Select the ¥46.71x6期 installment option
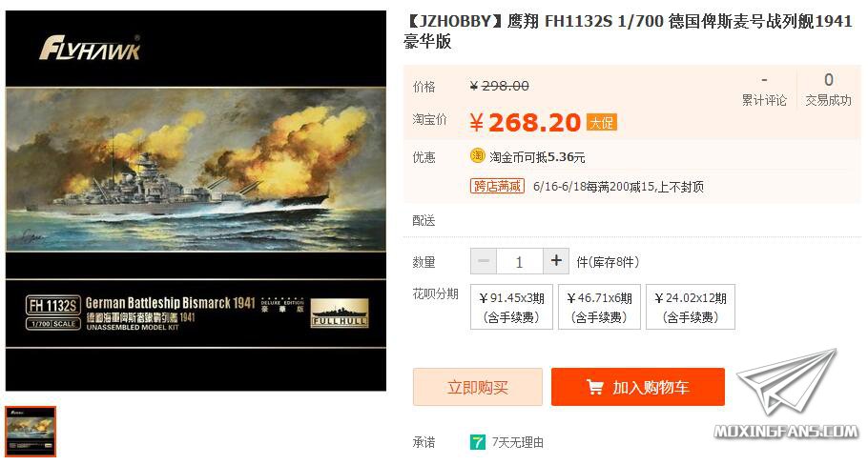The height and width of the screenshot is (465, 868). pos(599,307)
